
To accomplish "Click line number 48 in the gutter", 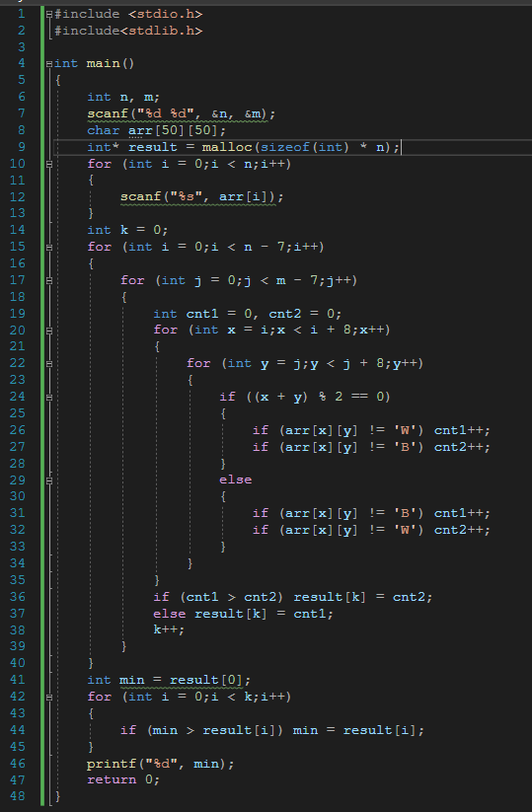I will click(18, 796).
